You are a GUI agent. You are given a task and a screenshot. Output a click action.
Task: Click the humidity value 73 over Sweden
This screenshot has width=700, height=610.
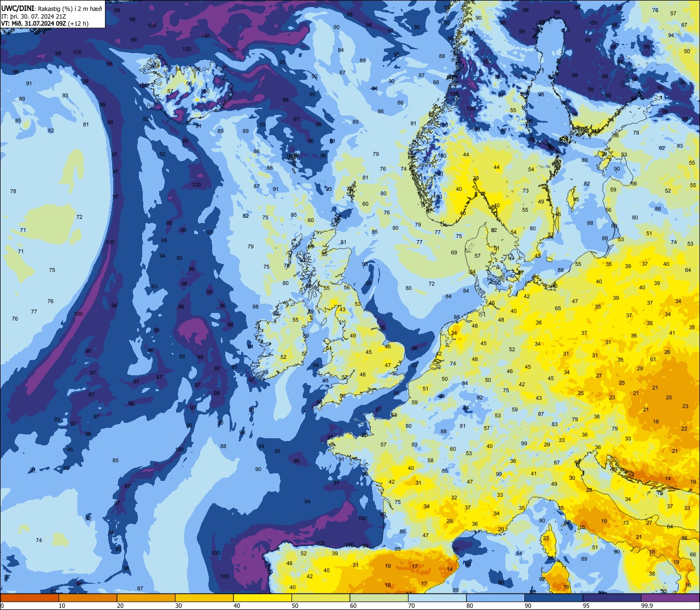(526, 191)
